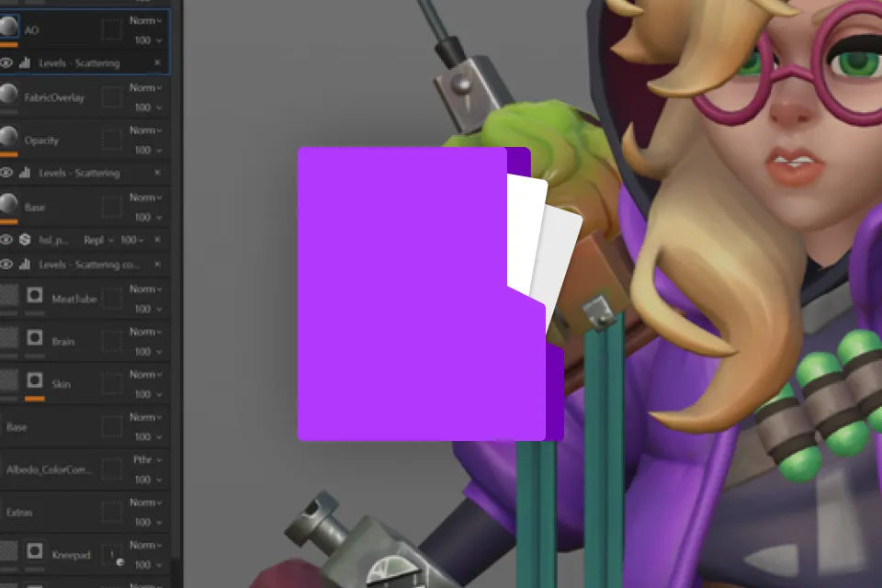Viewport: 882px width, 588px height.
Task: Select the Skin layer mask icon
Action: click(35, 380)
